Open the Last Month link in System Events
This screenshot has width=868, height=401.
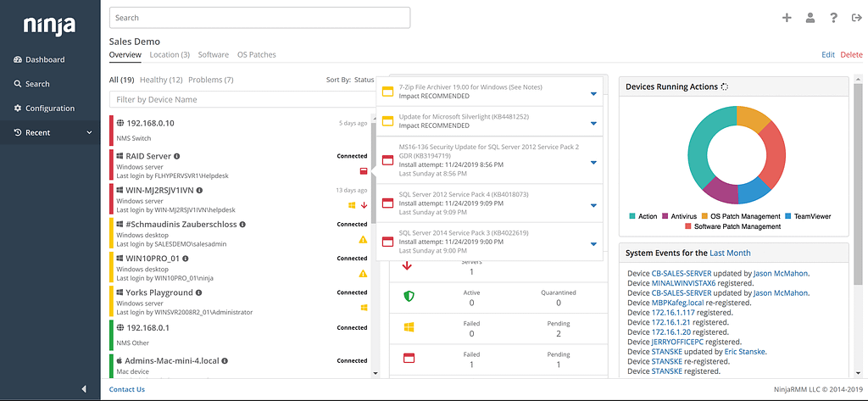point(730,253)
